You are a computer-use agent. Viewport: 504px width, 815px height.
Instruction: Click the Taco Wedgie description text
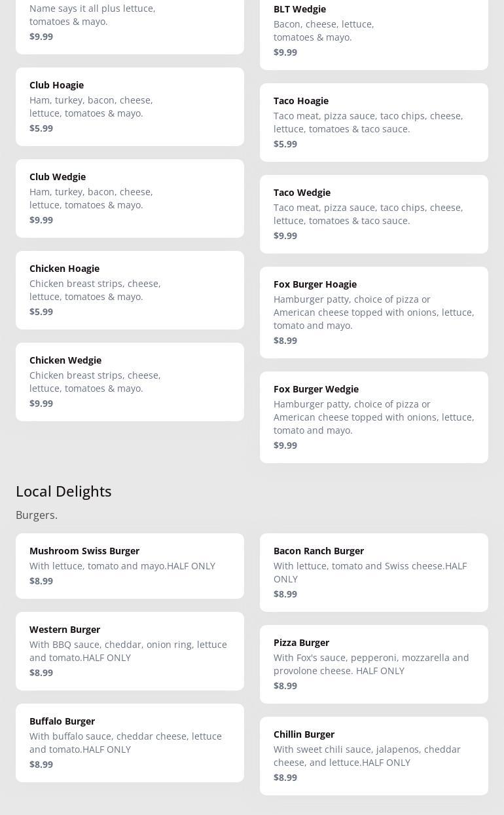point(368,214)
